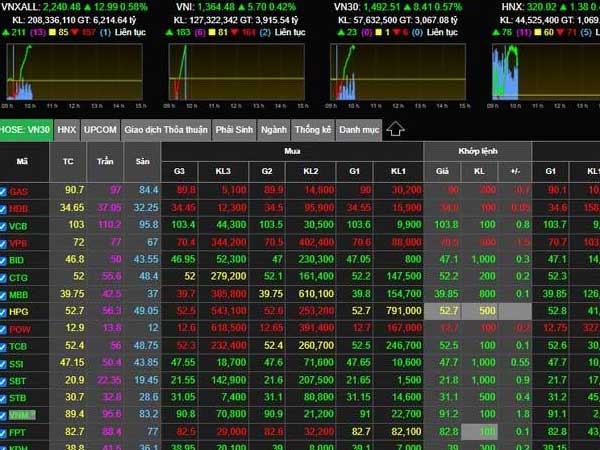Open the SBT stock symbol
Viewport: 600px width, 450px height.
click(x=18, y=382)
